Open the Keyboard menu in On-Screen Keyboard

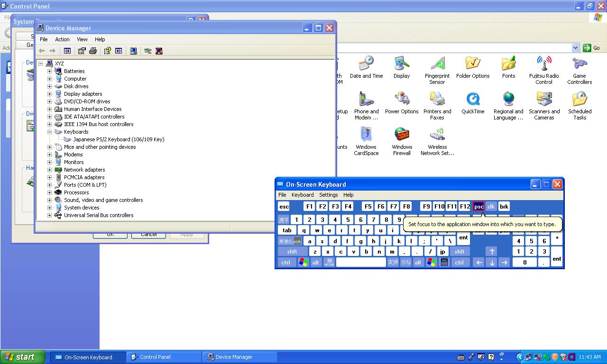click(x=303, y=195)
